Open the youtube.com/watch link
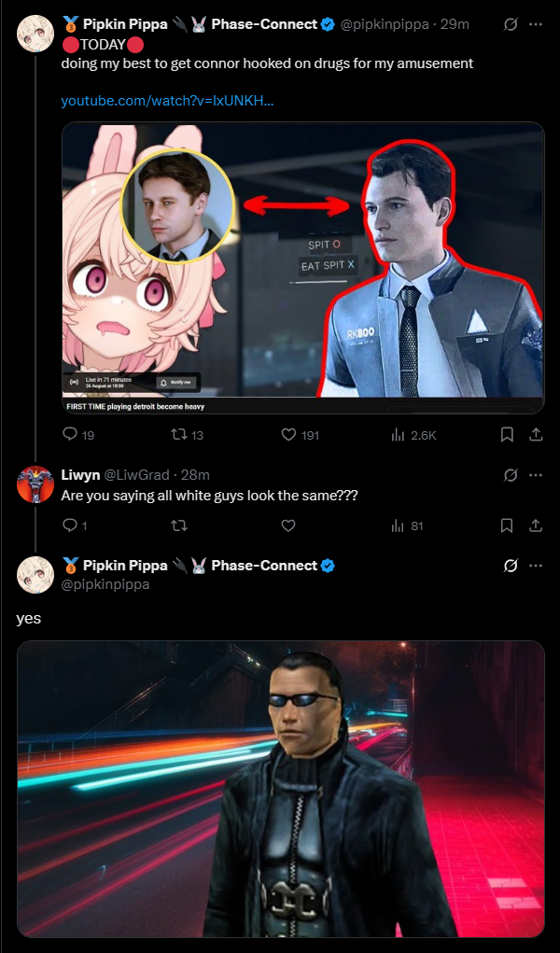 [167, 101]
